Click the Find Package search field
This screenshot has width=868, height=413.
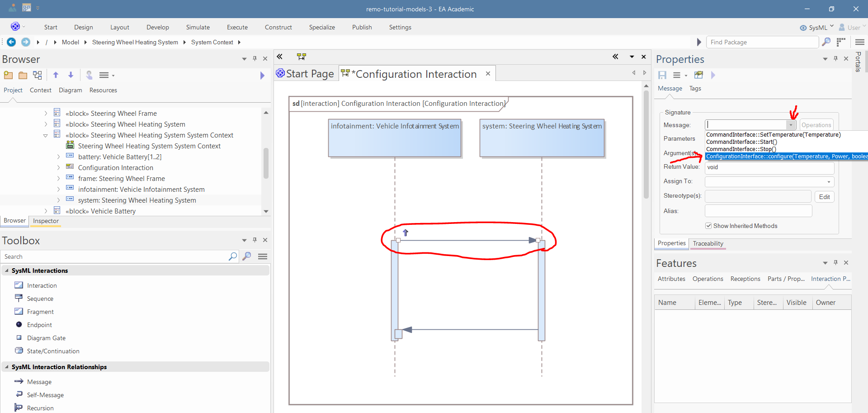point(762,42)
